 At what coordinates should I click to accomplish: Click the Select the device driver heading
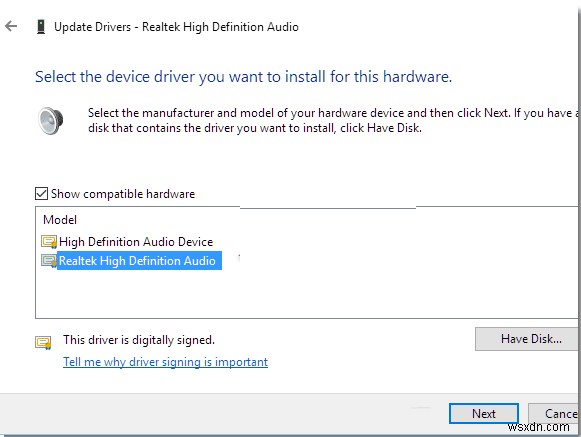[243, 77]
